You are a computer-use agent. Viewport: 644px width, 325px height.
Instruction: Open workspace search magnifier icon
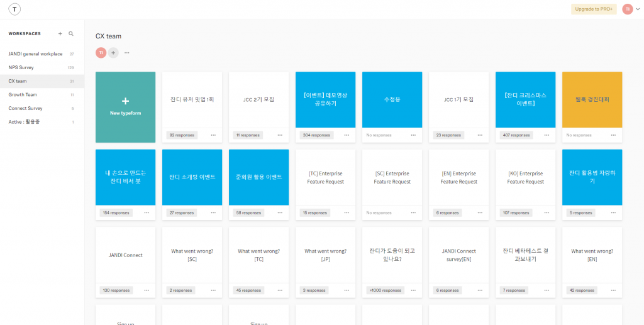(71, 34)
